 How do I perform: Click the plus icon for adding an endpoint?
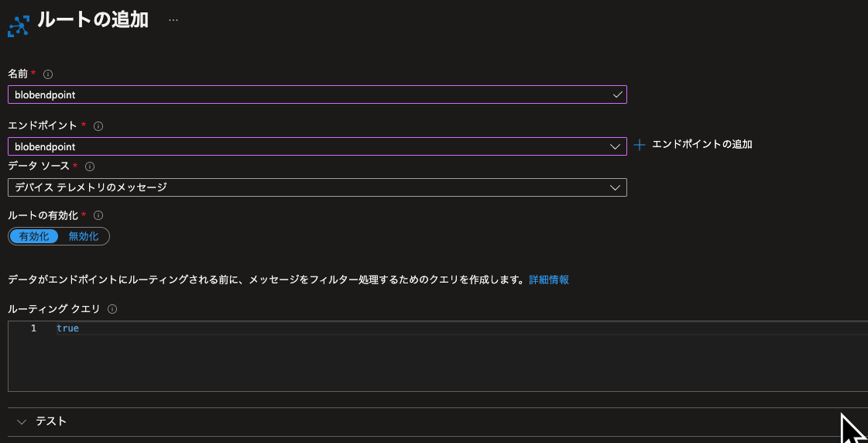640,145
